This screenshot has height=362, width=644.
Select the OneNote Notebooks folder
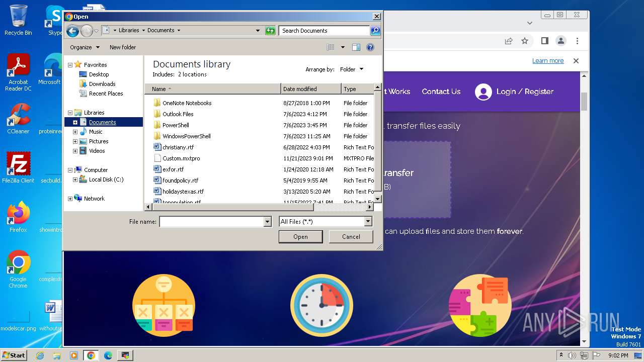click(x=187, y=103)
